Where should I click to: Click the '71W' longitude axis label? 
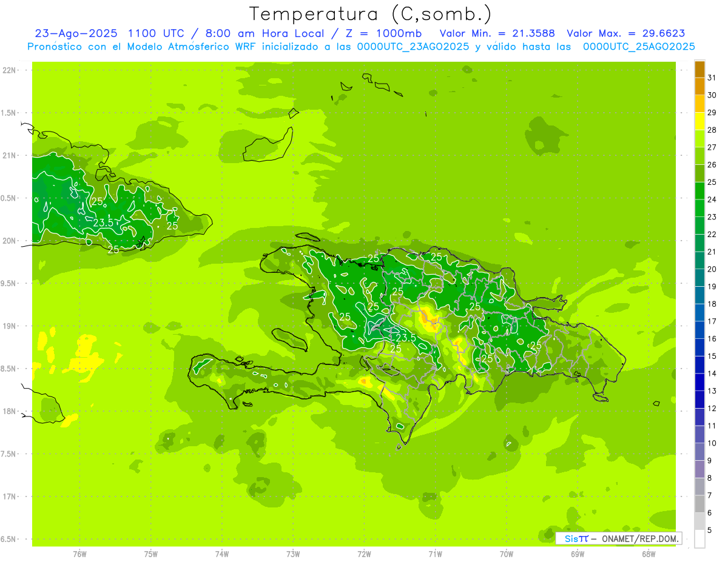(435, 554)
